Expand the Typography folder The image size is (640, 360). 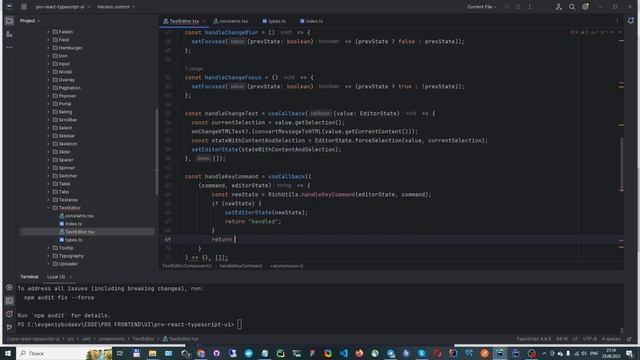click(x=48, y=256)
